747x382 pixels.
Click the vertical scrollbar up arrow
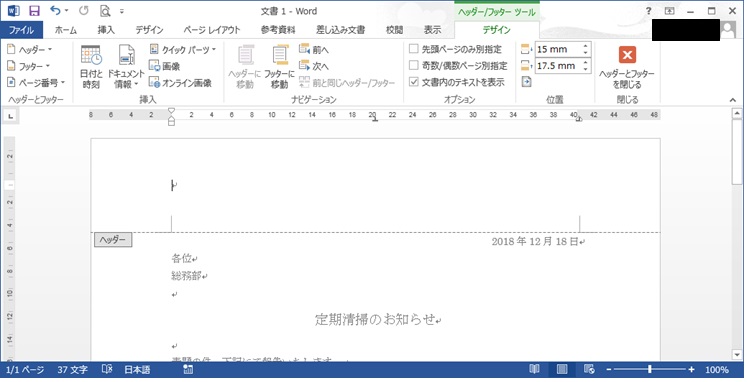737,114
